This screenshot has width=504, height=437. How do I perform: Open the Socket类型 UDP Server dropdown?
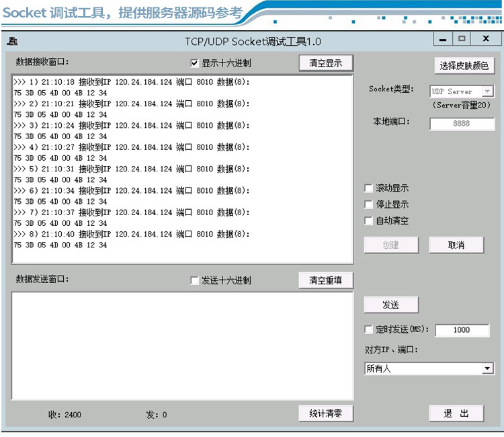coord(487,91)
